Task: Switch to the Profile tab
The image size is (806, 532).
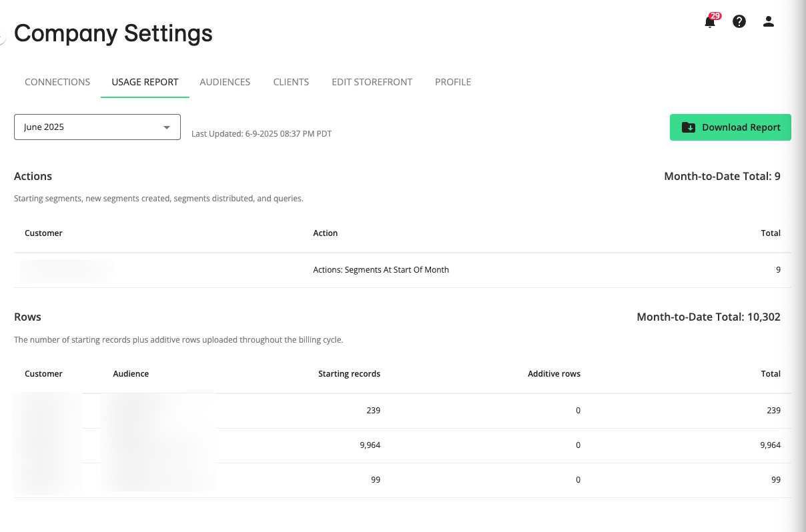Action: tap(453, 82)
